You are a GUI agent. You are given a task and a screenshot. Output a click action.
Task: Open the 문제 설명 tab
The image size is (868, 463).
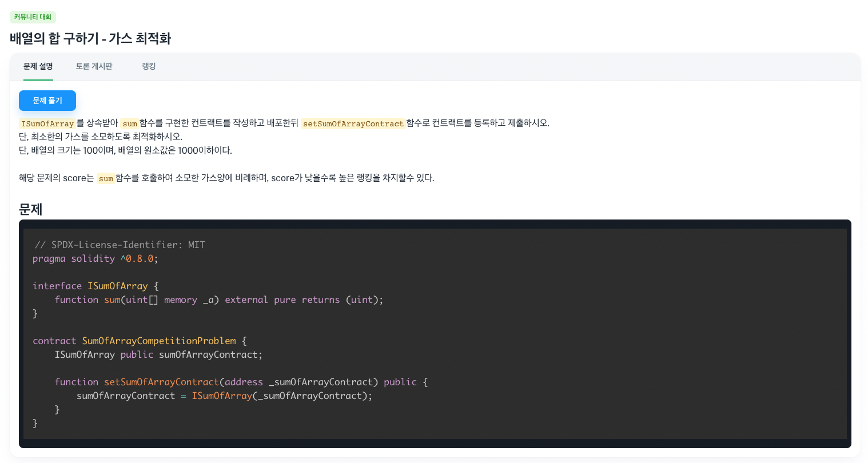point(38,66)
